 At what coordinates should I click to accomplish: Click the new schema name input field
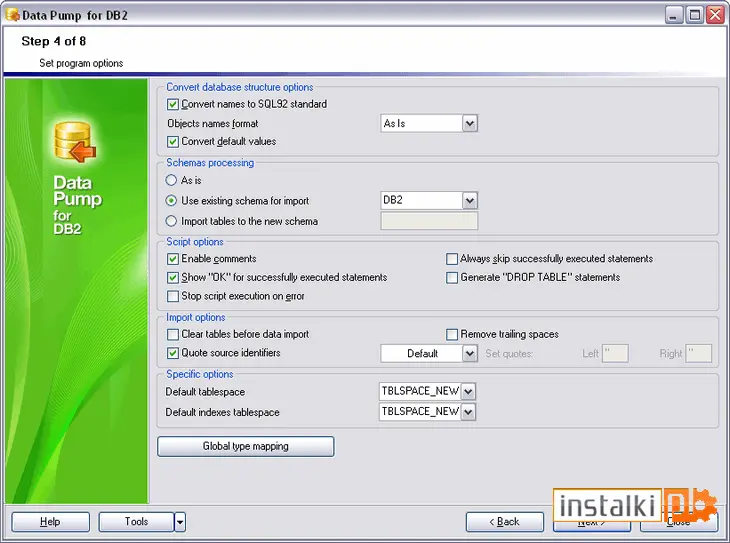click(429, 221)
